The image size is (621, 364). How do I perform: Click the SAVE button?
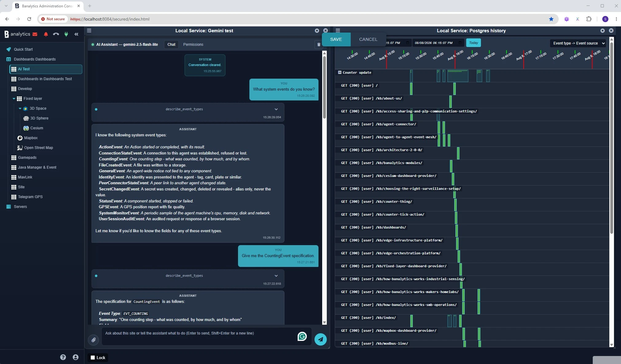click(x=336, y=39)
